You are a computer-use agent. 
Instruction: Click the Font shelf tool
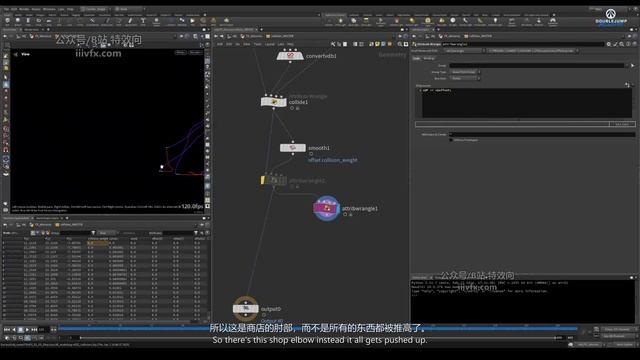point(143,21)
